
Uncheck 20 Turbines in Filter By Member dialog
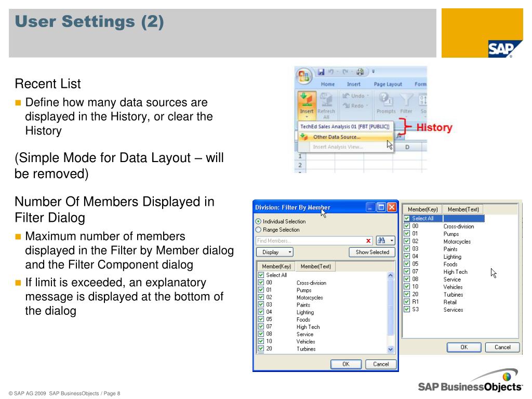(261, 349)
